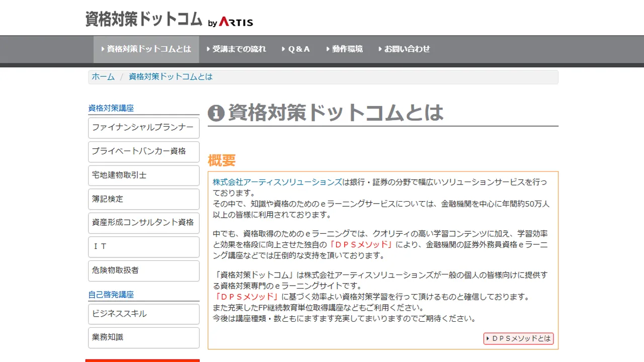Open the 受講までの流れ menu item
This screenshot has height=362, width=644.
(236, 49)
